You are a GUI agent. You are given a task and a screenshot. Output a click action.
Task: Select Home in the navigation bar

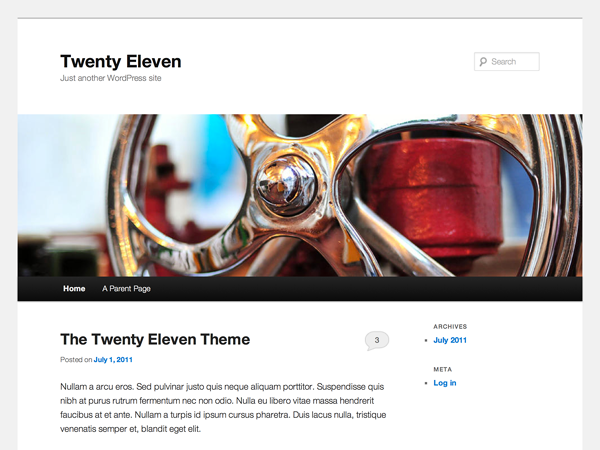coord(74,289)
